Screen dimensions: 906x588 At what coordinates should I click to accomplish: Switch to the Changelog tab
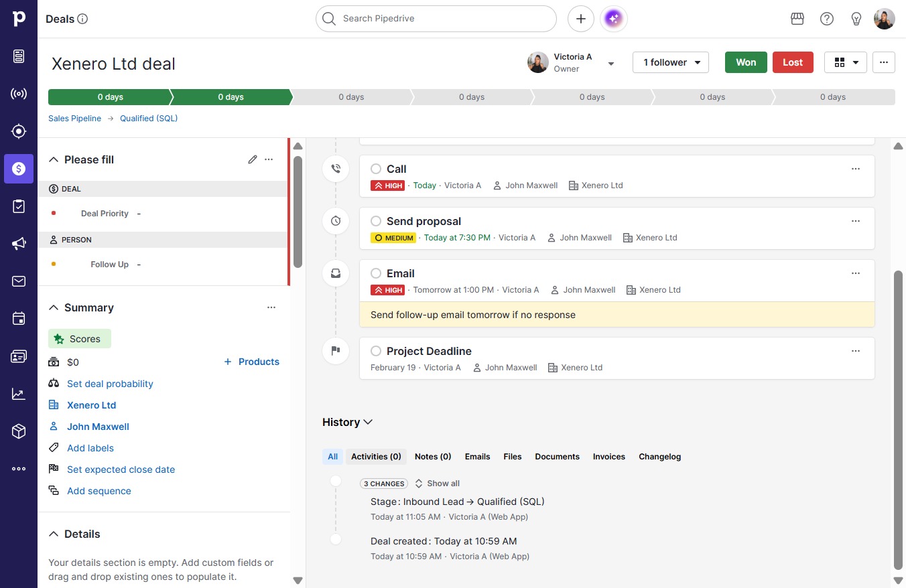(x=660, y=457)
